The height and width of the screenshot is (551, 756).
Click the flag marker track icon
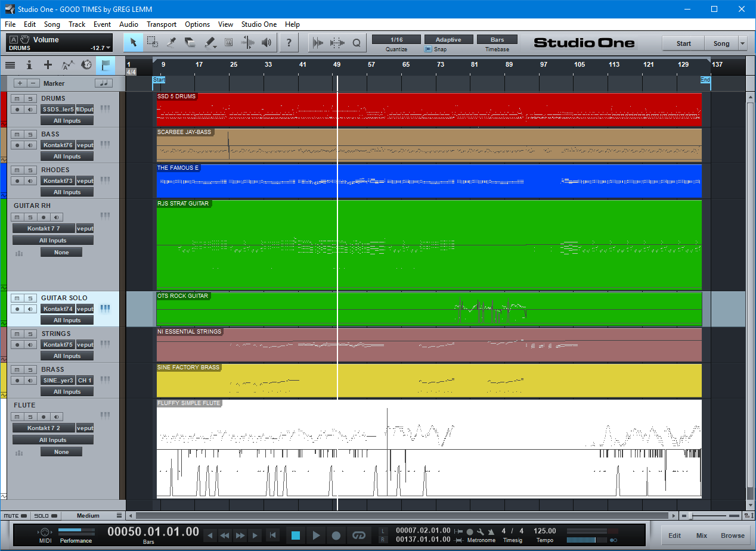pos(106,65)
